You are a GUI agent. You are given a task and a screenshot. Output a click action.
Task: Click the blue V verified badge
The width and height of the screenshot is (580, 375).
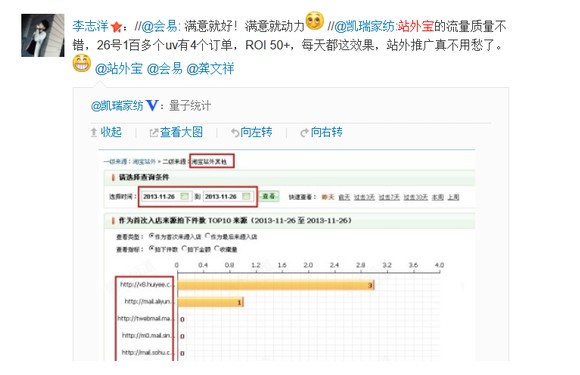pyautogui.click(x=152, y=106)
